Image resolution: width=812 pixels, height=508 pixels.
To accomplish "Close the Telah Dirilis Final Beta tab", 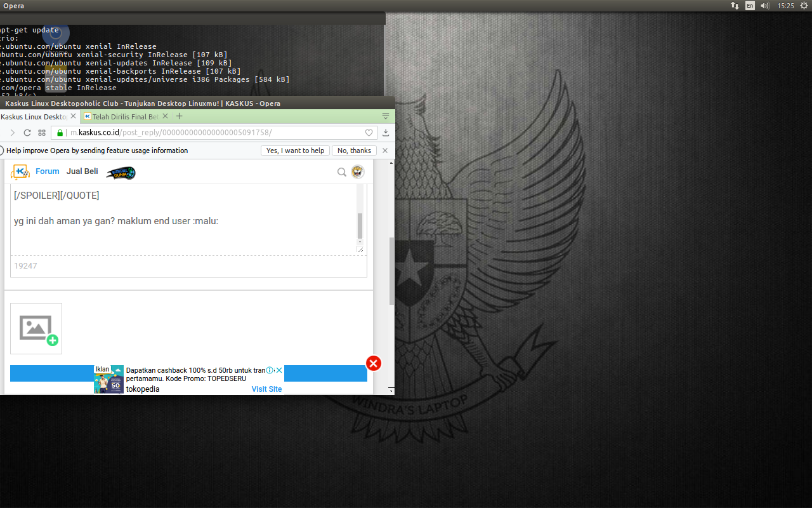I will click(x=166, y=116).
